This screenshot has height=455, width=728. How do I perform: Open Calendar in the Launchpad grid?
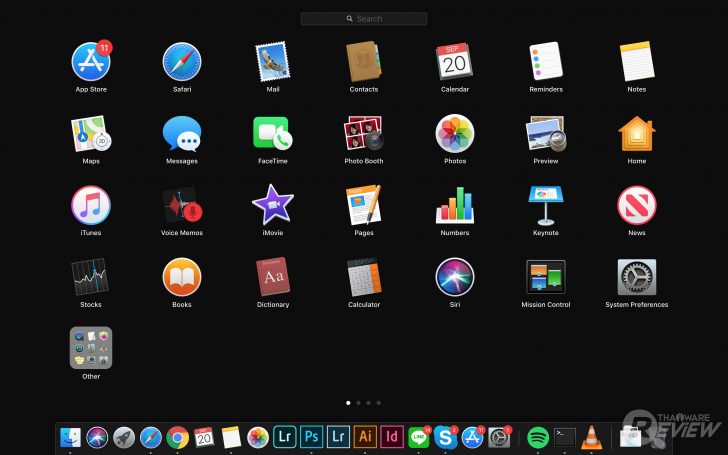(x=455, y=61)
